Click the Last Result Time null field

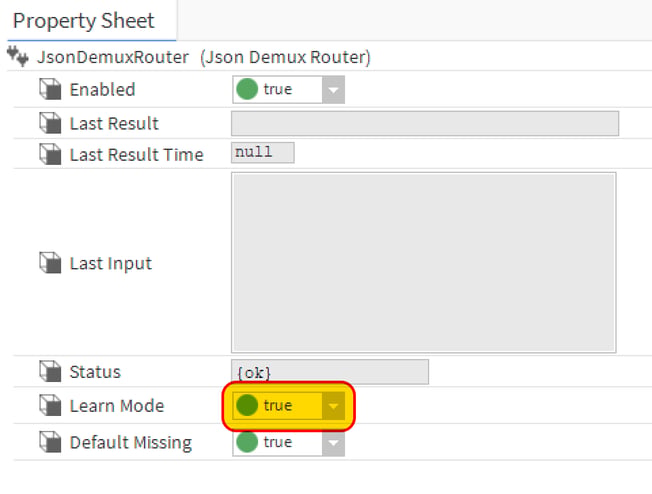point(263,153)
